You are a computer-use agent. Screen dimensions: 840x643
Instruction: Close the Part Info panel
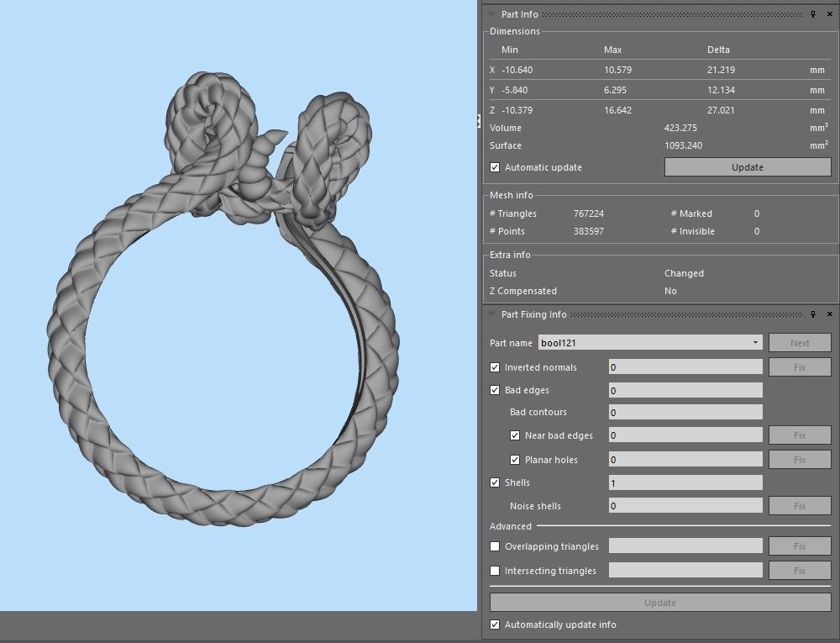click(x=830, y=14)
